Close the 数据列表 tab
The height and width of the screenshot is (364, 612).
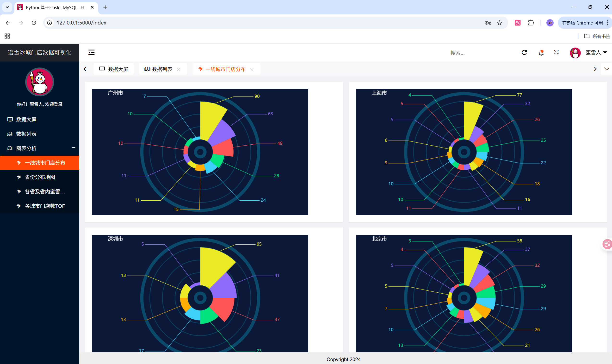point(178,70)
